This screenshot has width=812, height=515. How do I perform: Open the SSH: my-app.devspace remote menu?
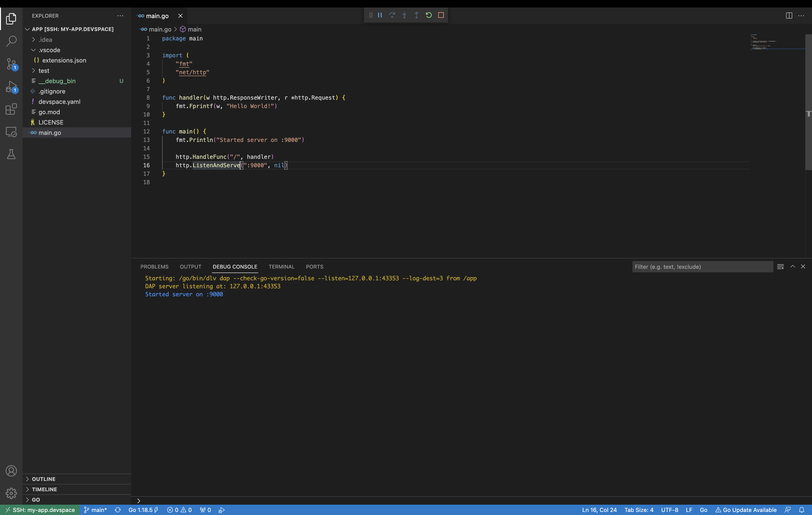40,510
